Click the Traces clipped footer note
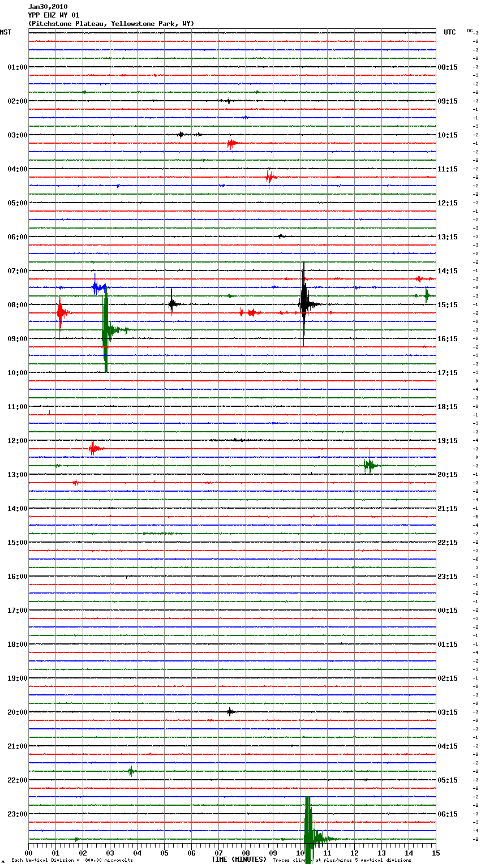 tap(342, 860)
